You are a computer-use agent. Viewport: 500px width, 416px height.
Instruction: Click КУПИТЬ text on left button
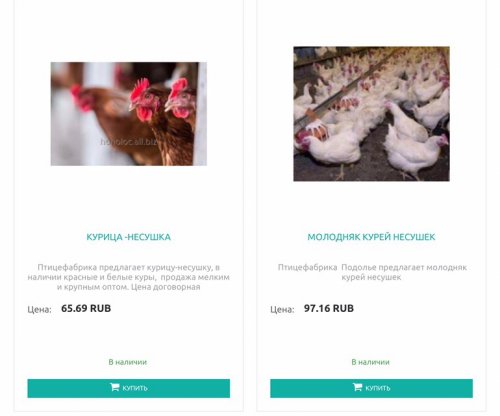(135, 388)
